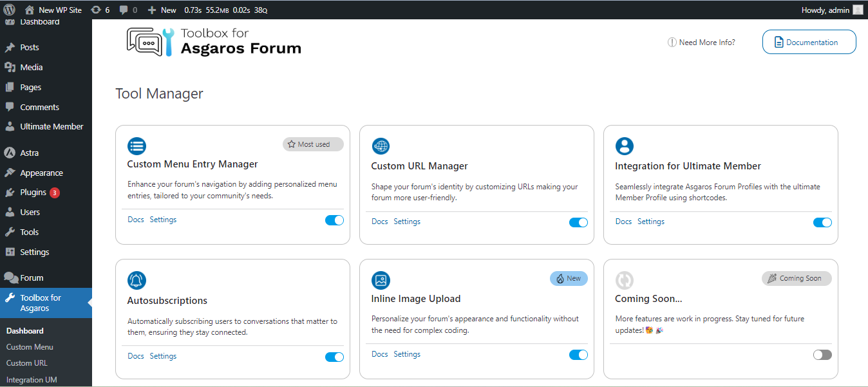Click the WordPress logo icon
This screenshot has width=868, height=387.
coord(9,10)
